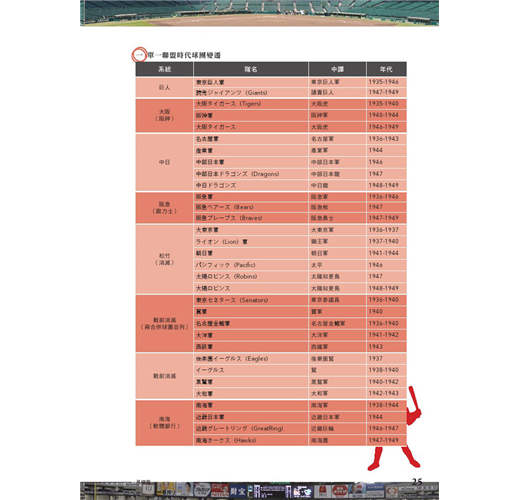The width and height of the screenshot is (520, 500).
Task: Click the 南海ホークス (Hawks) cell
Action: [x=251, y=440]
